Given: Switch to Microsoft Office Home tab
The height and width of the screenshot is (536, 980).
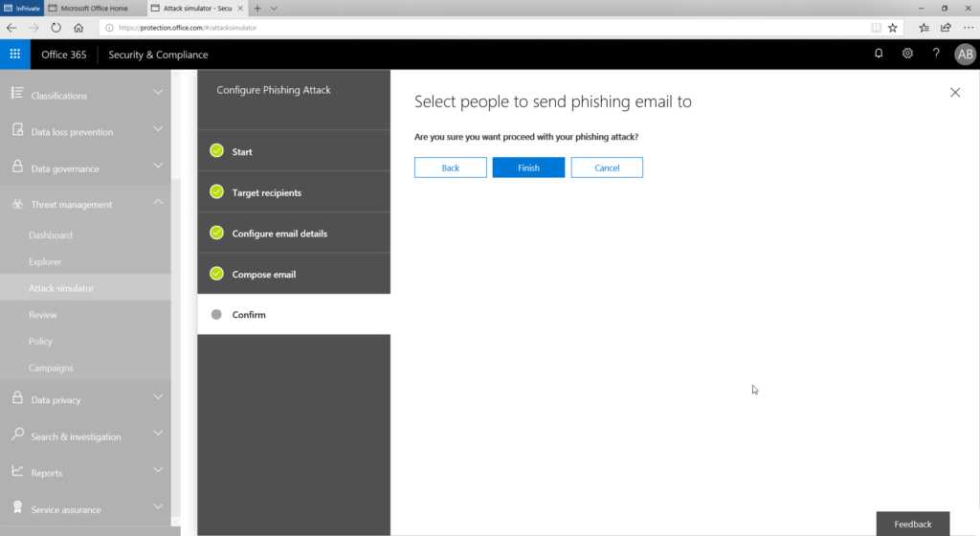Looking at the screenshot, I should (x=94, y=8).
